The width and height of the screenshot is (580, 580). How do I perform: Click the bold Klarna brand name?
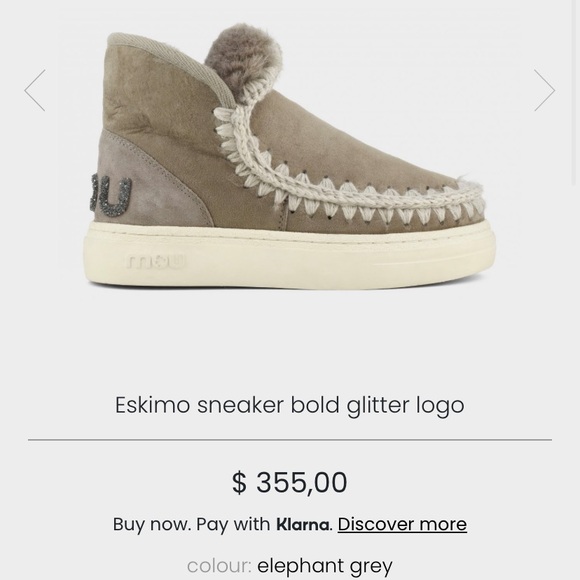point(303,524)
